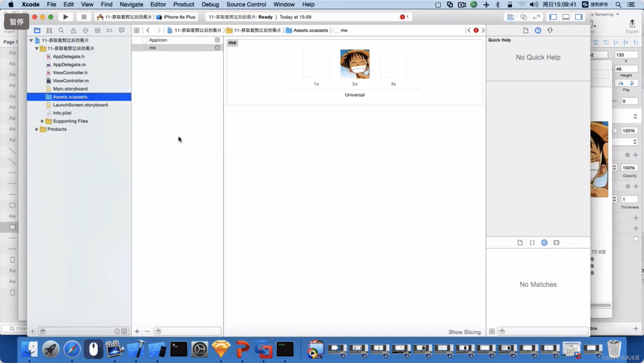Select the 2x Luffy image thumbnail
This screenshot has height=363, width=644.
click(355, 64)
